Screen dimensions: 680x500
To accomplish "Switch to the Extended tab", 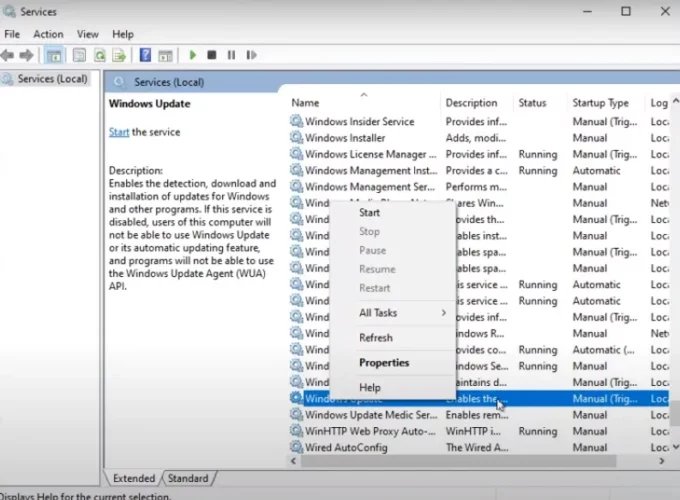I will 134,478.
